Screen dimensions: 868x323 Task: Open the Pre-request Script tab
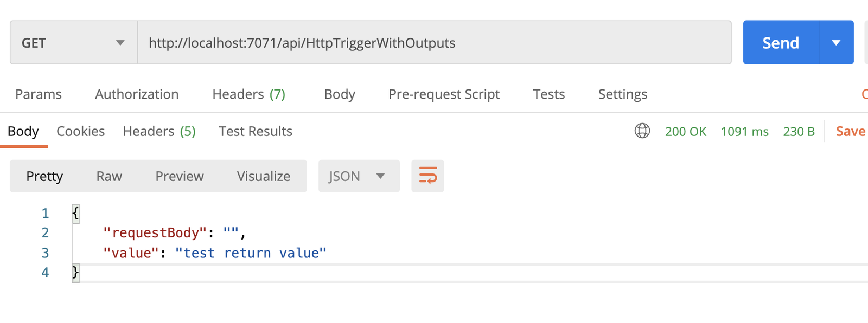444,94
